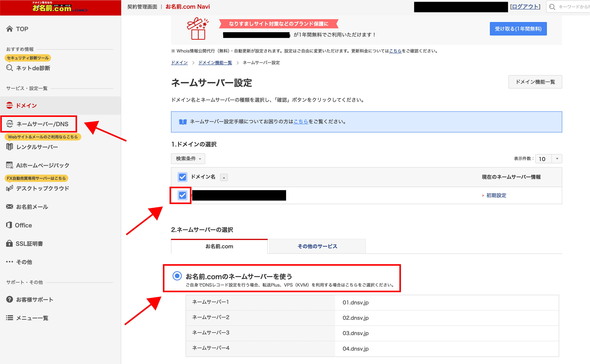Viewport: 590px width, 364px height.
Task: Click the デスクトップクラウド chart icon
Action: tap(9, 188)
